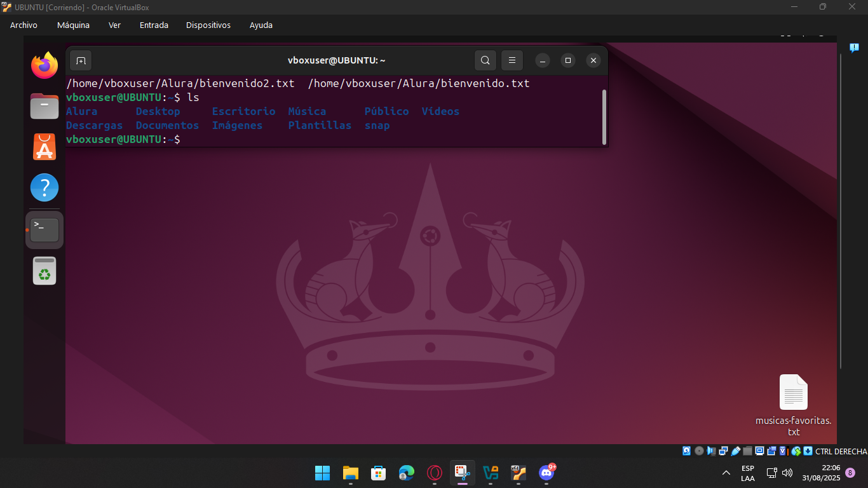Click the /home/vboxuser/Alura/bienvenido.txt path
The image size is (868, 488).
419,83
